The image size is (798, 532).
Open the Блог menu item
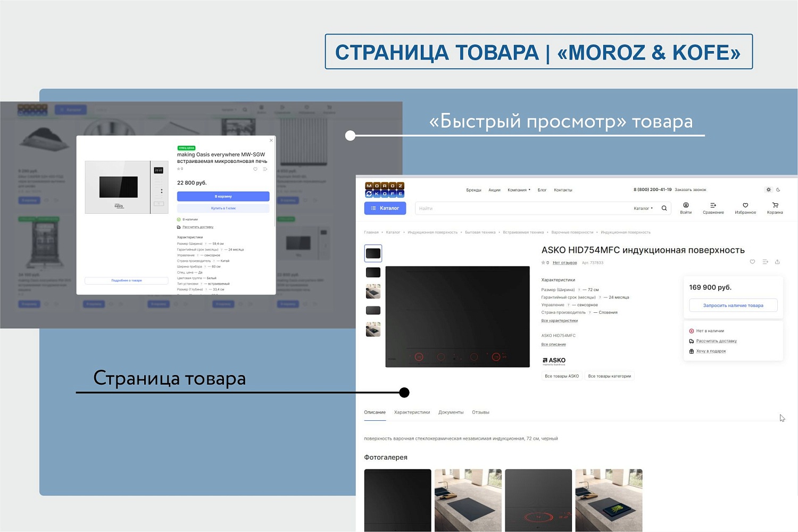pos(542,190)
